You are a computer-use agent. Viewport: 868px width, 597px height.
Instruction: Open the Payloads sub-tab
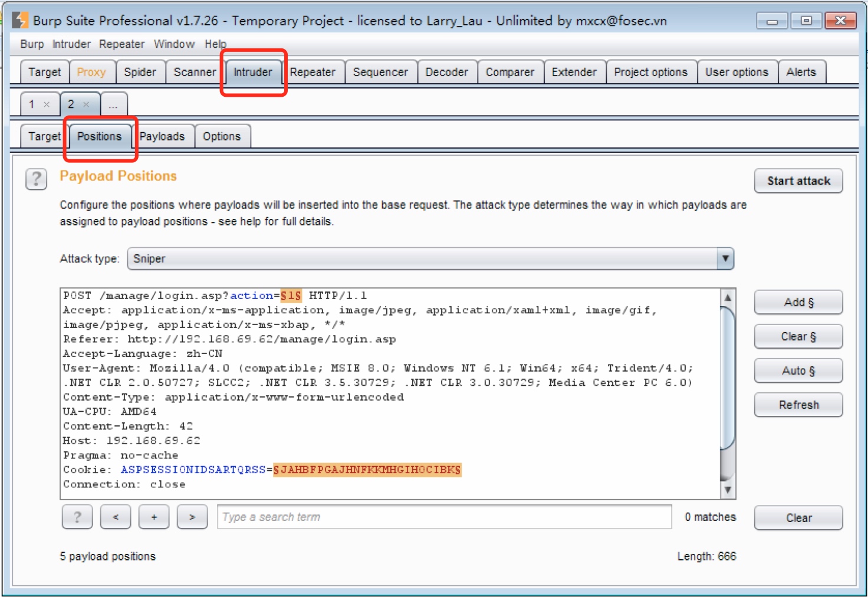[162, 136]
